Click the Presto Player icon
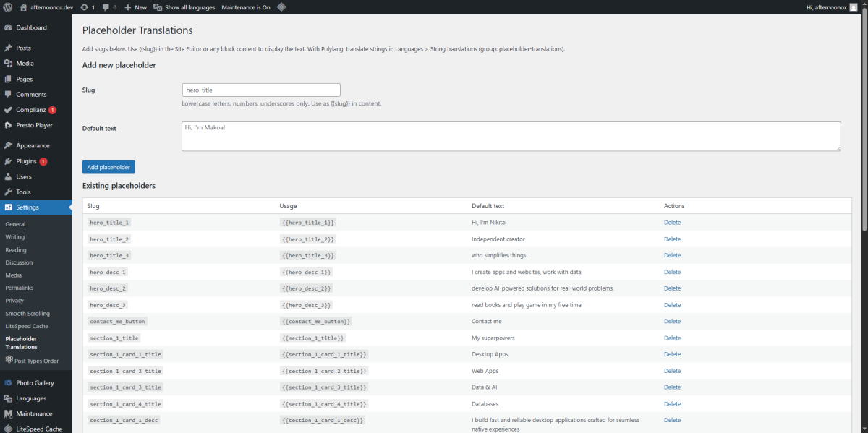The image size is (868, 433). [x=8, y=125]
